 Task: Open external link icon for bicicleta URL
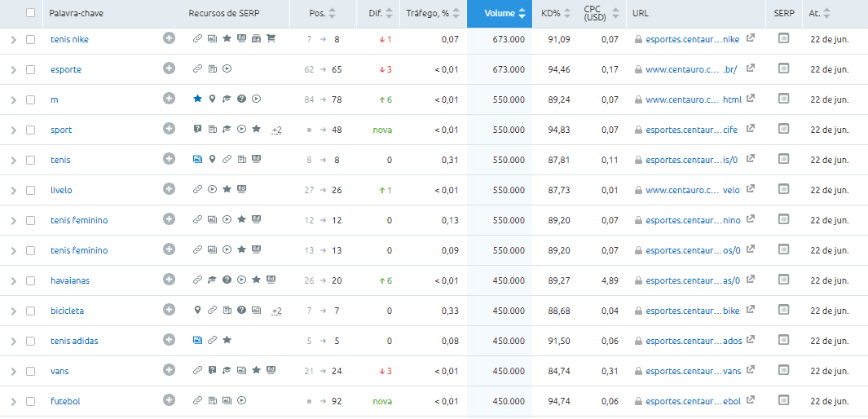point(750,310)
